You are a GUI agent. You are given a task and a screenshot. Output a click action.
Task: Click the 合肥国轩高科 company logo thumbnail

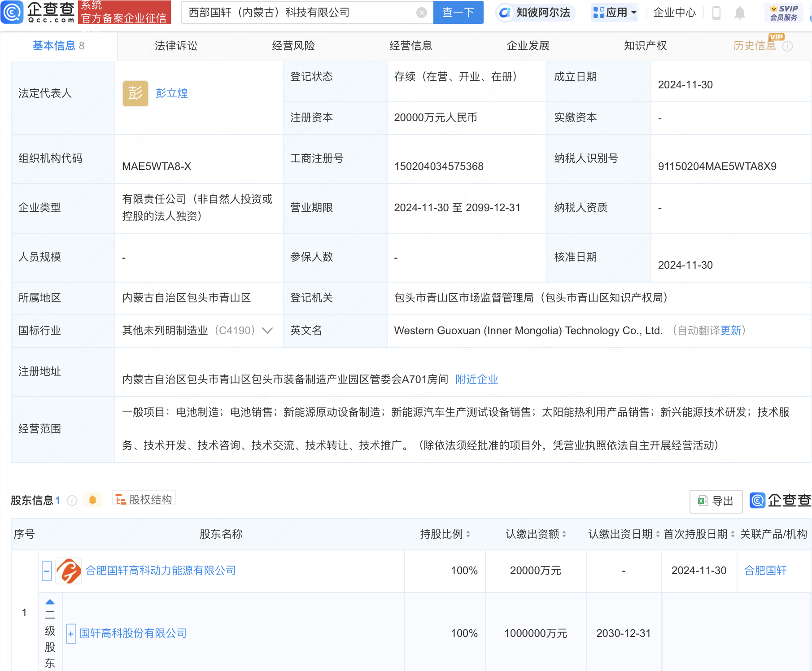[69, 571]
